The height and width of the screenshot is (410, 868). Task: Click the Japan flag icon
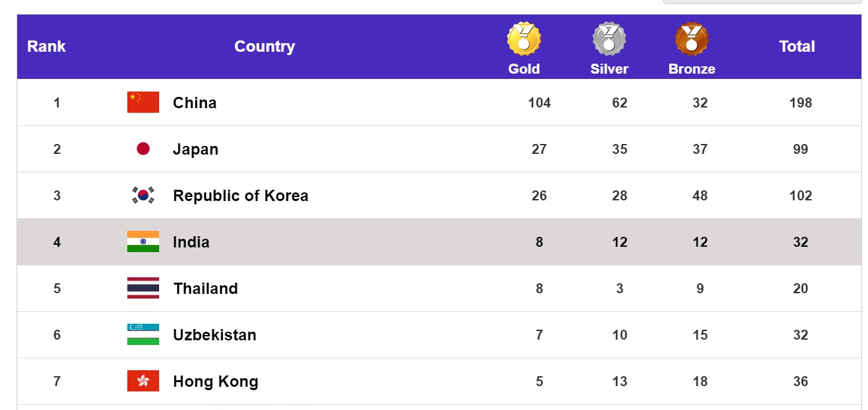pyautogui.click(x=143, y=149)
